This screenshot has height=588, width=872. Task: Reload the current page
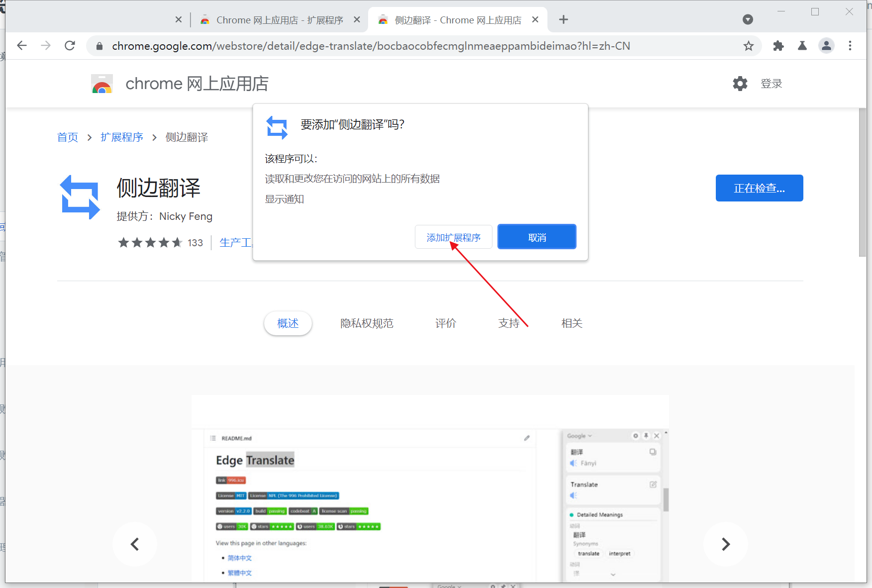tap(70, 46)
